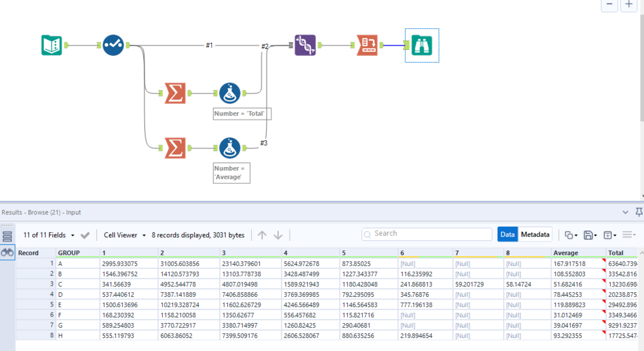
Task: Click the Formula tool labeled 'Average'
Action: click(x=229, y=148)
